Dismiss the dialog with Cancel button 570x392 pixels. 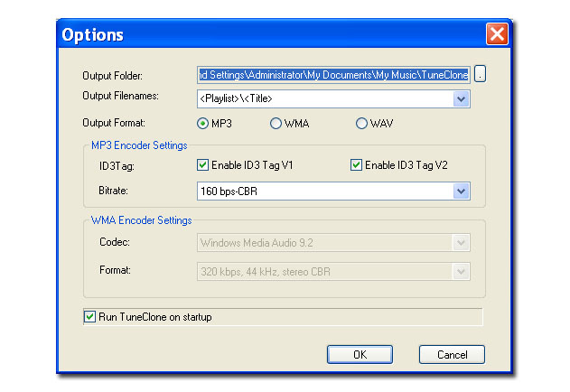[x=452, y=355]
